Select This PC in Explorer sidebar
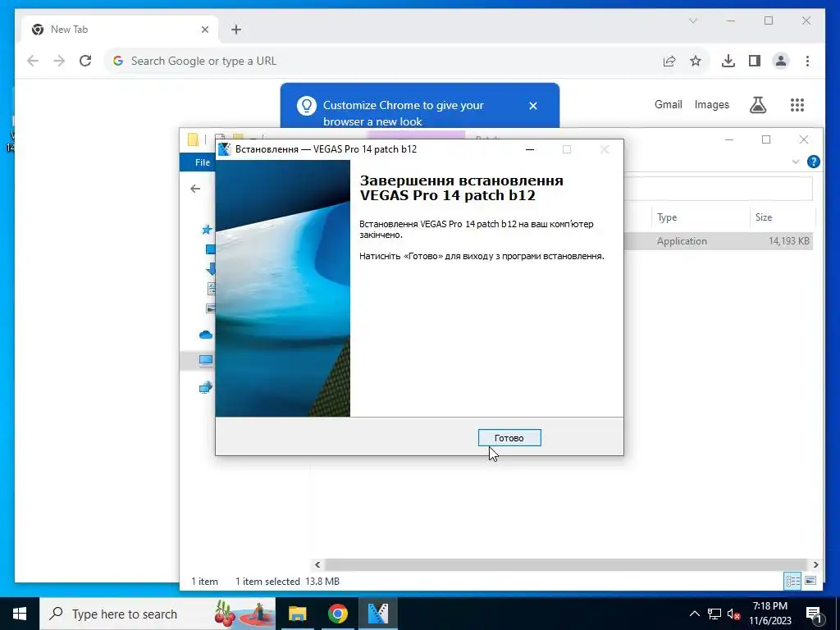The image size is (840, 630). tap(206, 361)
